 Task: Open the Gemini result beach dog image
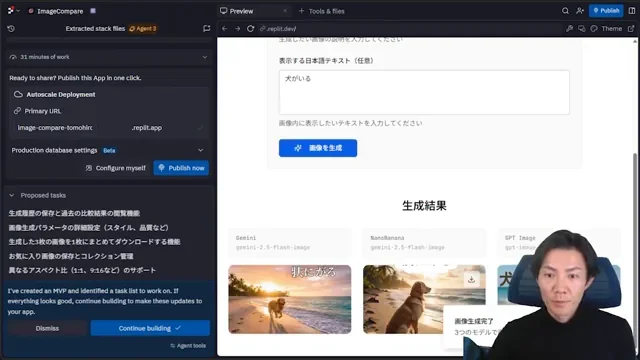coord(289,299)
